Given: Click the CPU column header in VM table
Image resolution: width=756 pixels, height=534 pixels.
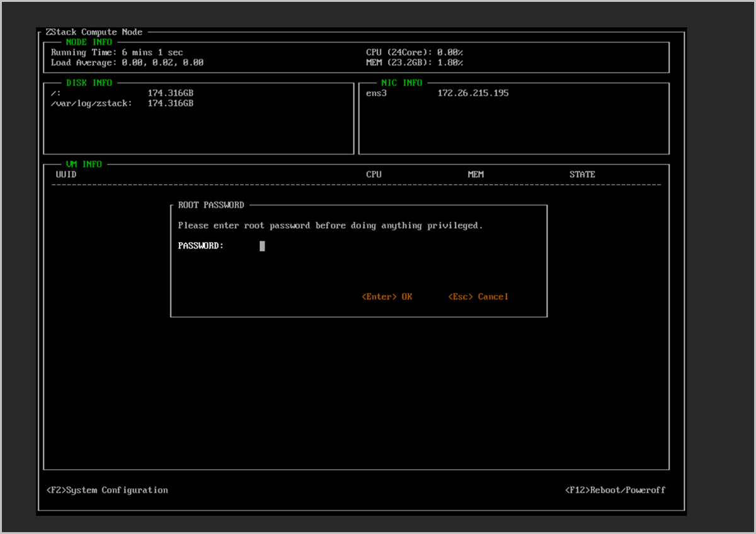Looking at the screenshot, I should pyautogui.click(x=374, y=175).
